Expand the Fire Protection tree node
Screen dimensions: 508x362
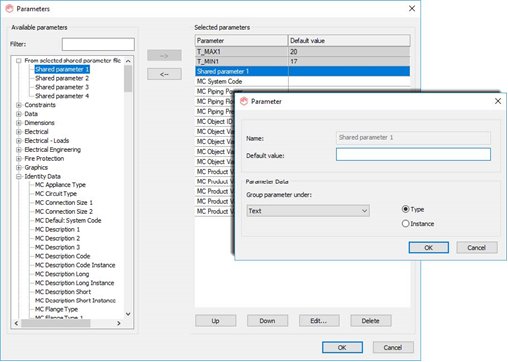19,159
